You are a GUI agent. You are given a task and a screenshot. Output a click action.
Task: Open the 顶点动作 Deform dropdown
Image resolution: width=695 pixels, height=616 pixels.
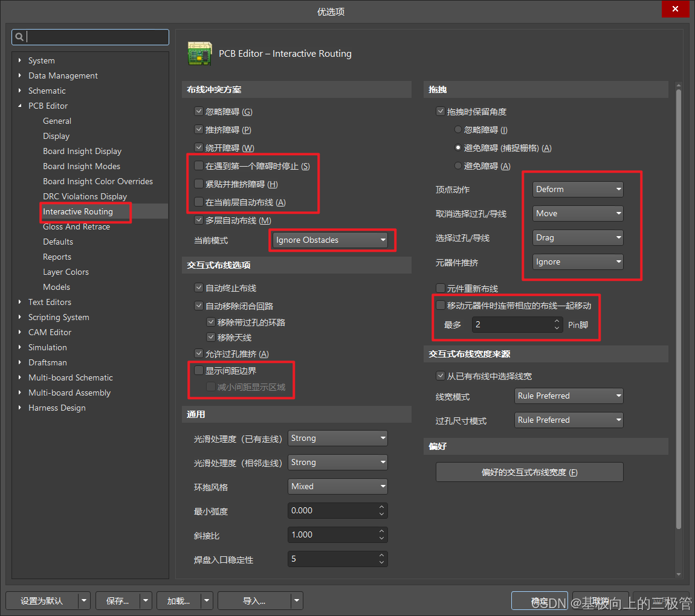click(x=578, y=189)
